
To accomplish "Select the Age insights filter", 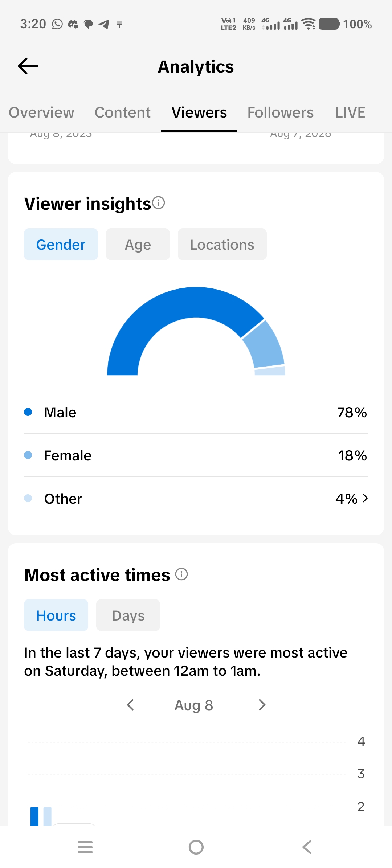I will click(x=138, y=244).
